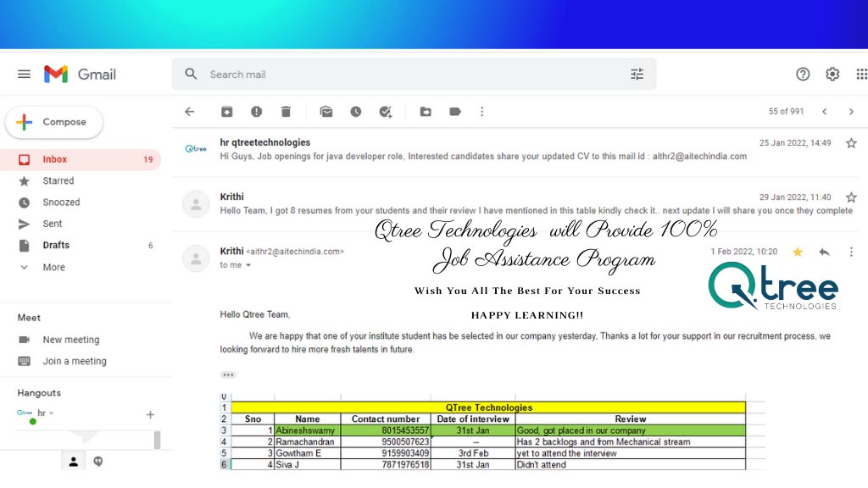868x488 pixels.
Task: Click the search magnifier icon
Action: [x=191, y=75]
